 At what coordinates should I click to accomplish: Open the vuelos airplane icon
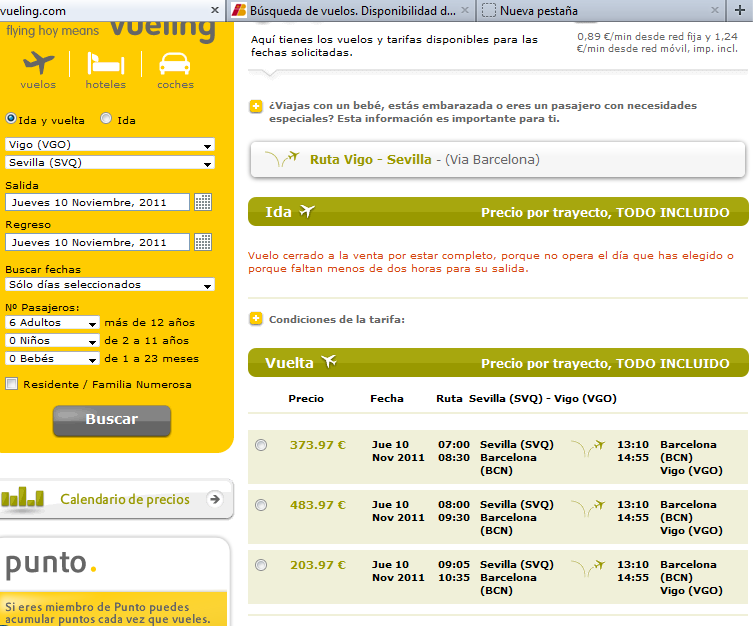coord(38,63)
